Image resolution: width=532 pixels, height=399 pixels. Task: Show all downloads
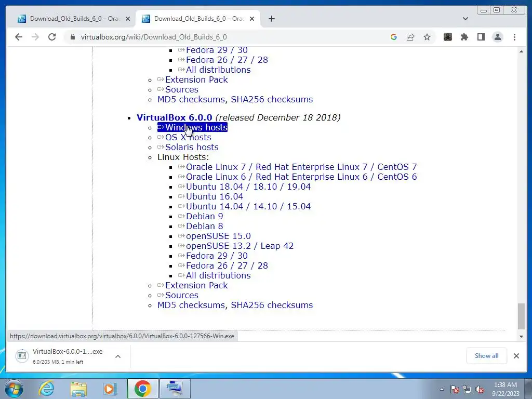coord(486,356)
